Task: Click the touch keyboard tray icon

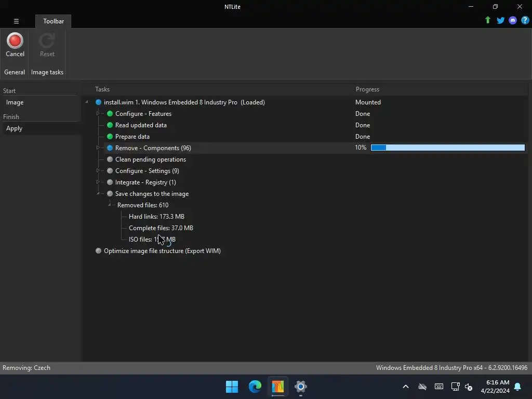Action: tap(438, 387)
